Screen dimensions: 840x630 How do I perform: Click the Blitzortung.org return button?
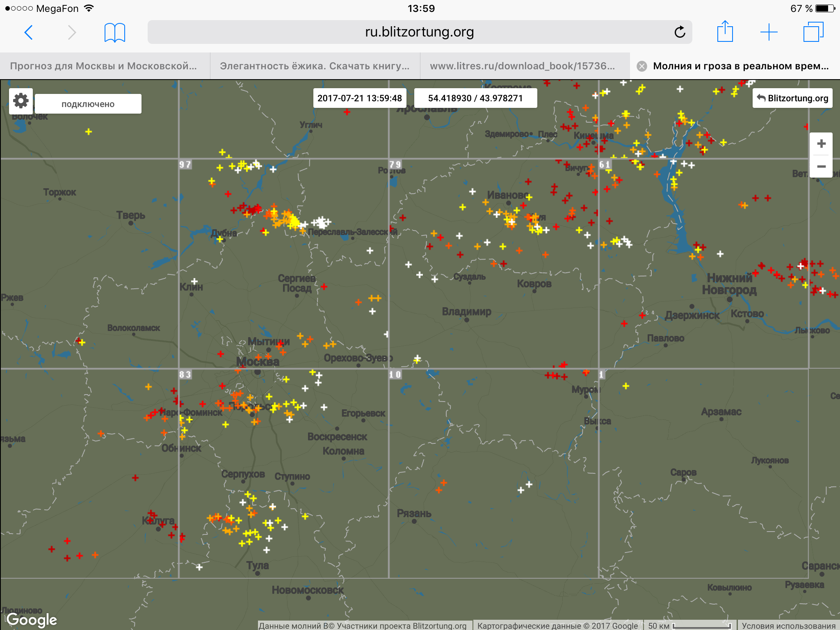792,98
